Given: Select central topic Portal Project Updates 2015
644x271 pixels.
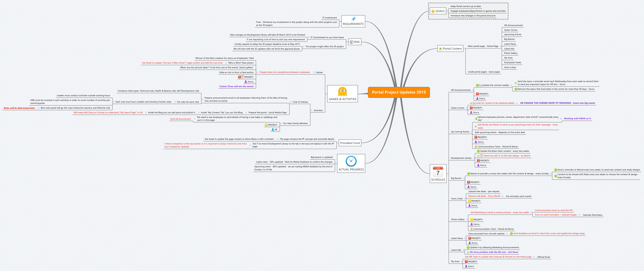Looking at the screenshot, I should 399,92.
